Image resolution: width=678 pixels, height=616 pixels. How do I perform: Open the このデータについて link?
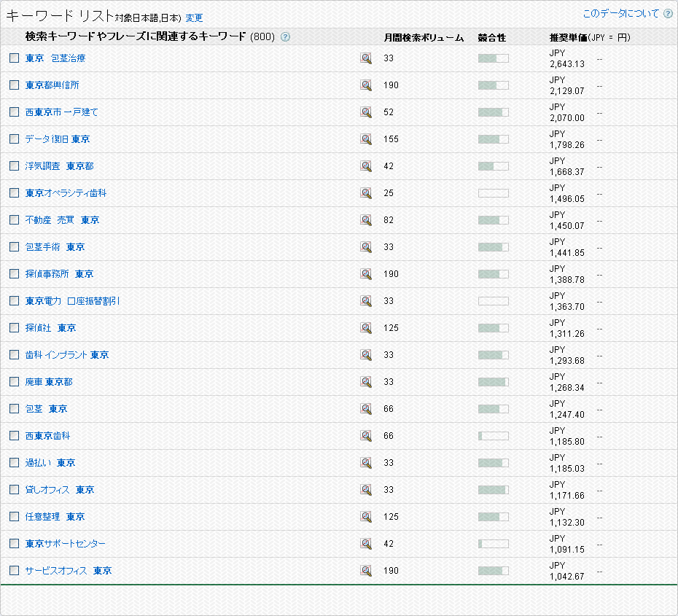[620, 14]
